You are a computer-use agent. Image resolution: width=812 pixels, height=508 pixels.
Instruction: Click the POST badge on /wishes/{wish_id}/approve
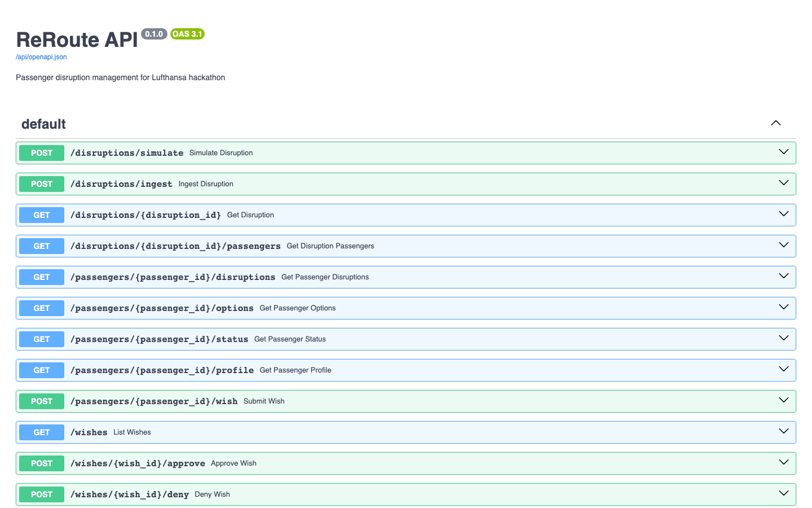41,463
